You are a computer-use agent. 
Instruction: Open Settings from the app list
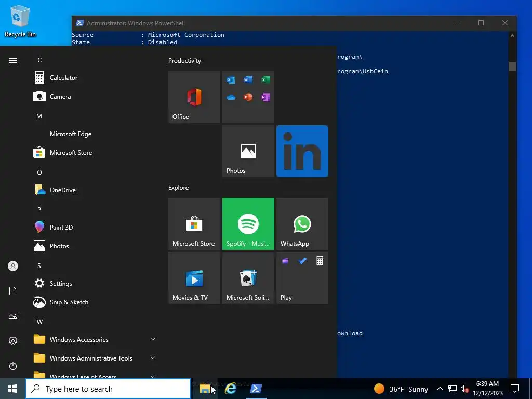pos(94,283)
